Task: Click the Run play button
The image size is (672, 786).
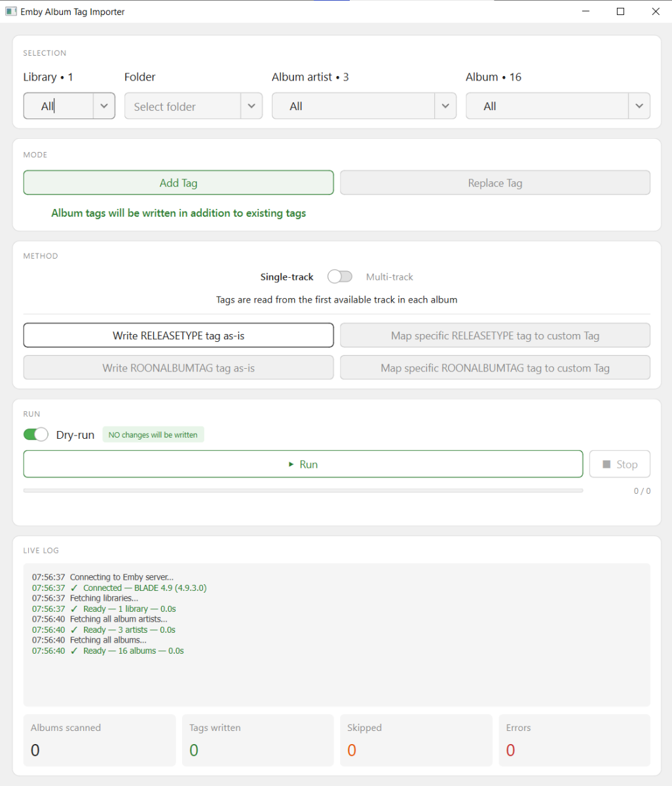Action: pos(303,464)
